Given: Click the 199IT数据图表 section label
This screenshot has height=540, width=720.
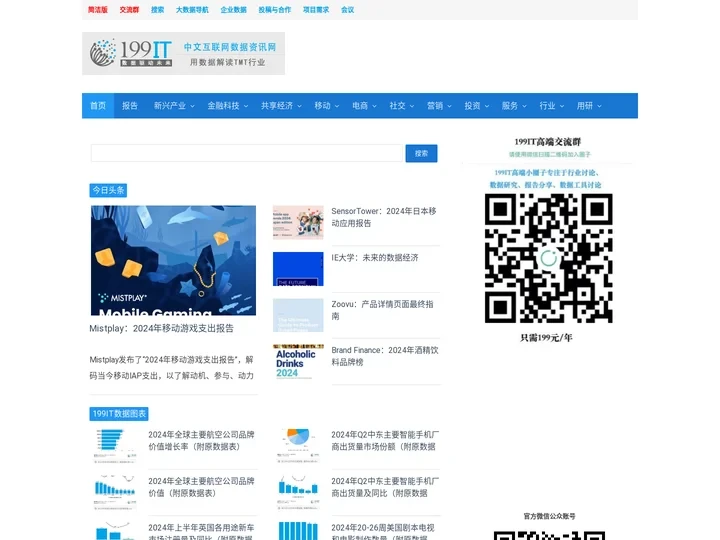Looking at the screenshot, I should pyautogui.click(x=118, y=414).
